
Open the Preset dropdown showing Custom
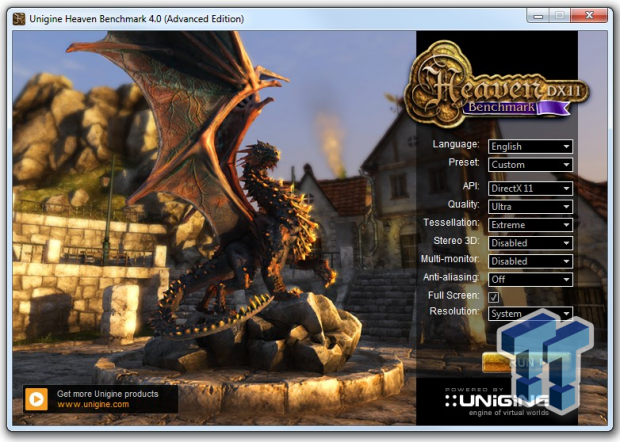pyautogui.click(x=530, y=165)
